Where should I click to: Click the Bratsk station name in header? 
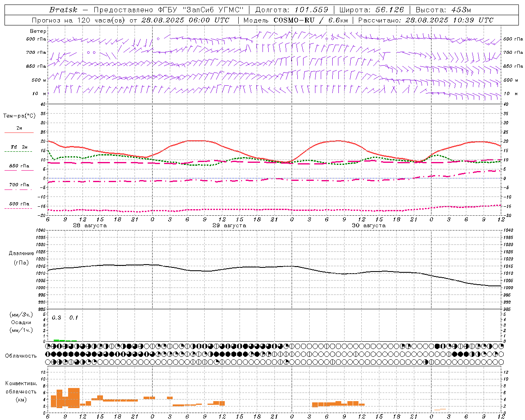pyautogui.click(x=63, y=10)
